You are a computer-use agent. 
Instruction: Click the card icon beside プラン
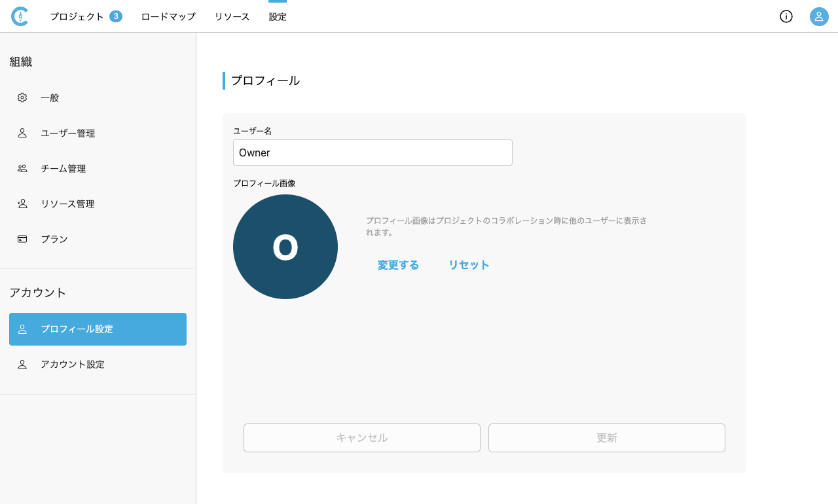pos(22,239)
